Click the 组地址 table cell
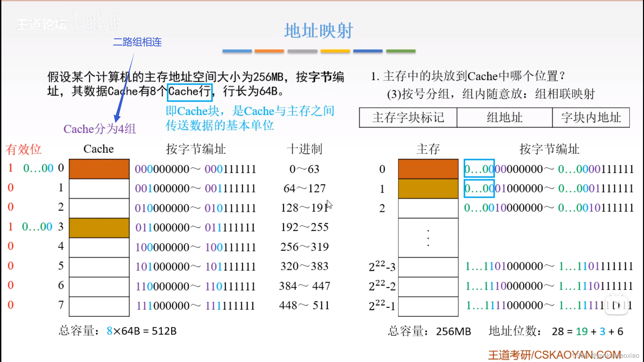 (504, 118)
